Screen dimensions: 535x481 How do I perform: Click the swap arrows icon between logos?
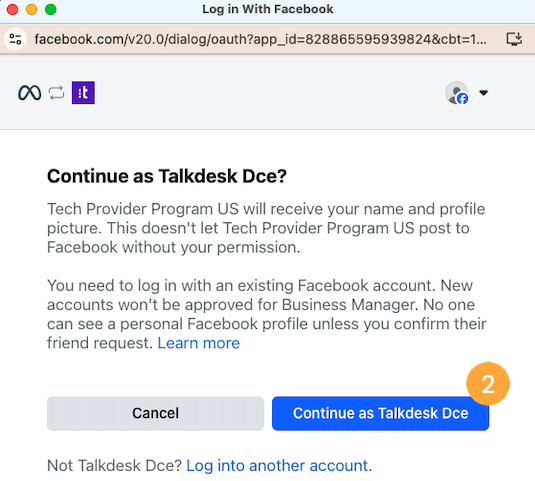click(56, 93)
